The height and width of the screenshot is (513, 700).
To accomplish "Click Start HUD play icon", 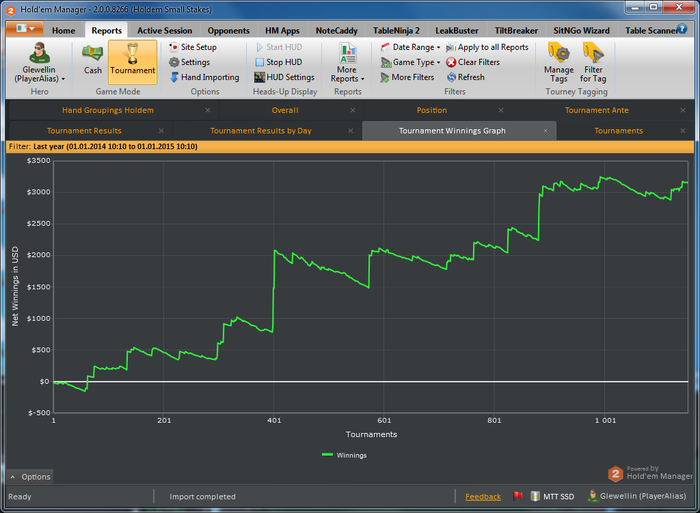I will 260,47.
